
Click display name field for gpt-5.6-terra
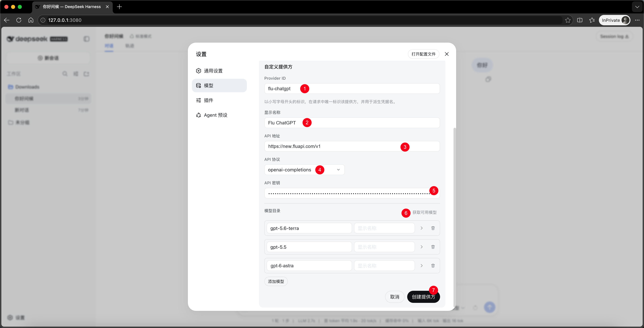coord(384,228)
